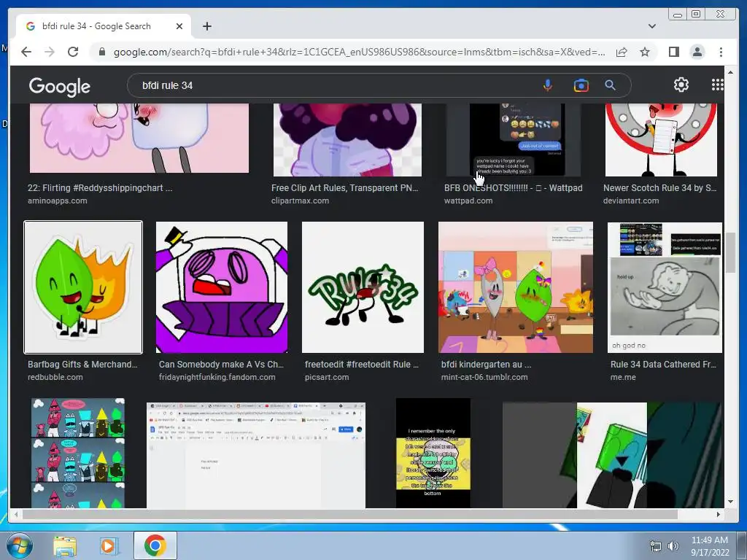Screen dimensions: 747x560
Task: Start voice search with microphone icon
Action: [547, 85]
